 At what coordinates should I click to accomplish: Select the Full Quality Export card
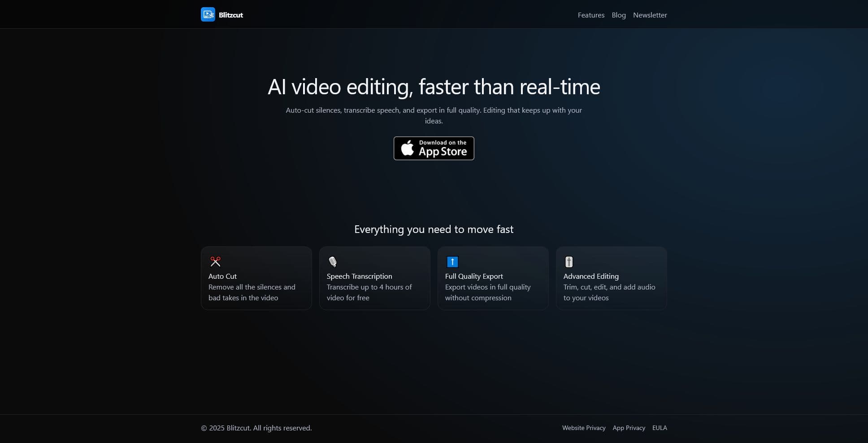pos(493,278)
